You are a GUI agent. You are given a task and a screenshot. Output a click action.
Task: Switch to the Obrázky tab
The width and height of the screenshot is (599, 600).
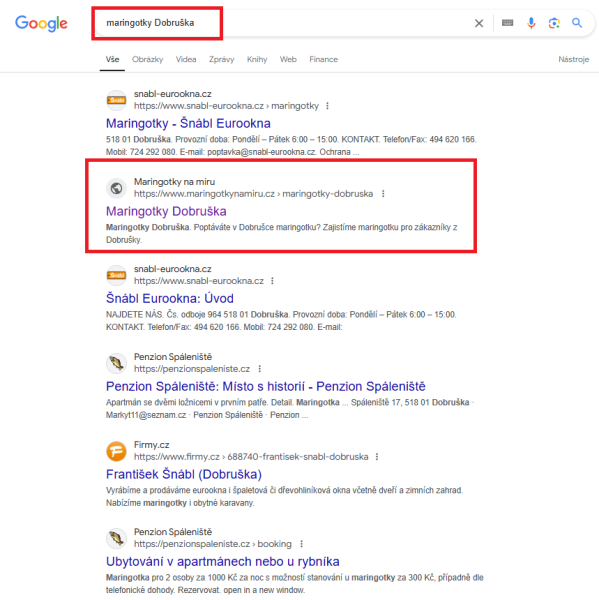[x=147, y=59]
